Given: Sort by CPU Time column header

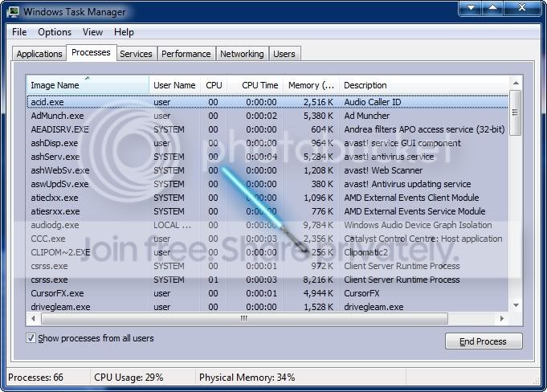Looking at the screenshot, I should coord(255,85).
